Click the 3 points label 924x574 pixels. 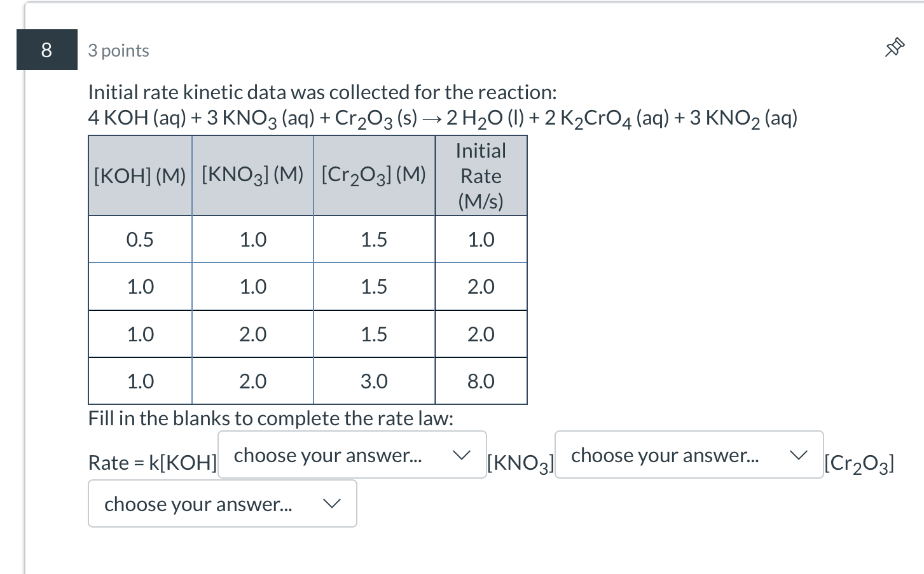[x=118, y=50]
